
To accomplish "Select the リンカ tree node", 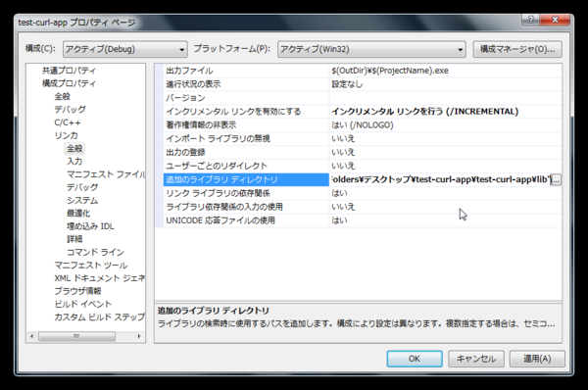I will [x=66, y=135].
